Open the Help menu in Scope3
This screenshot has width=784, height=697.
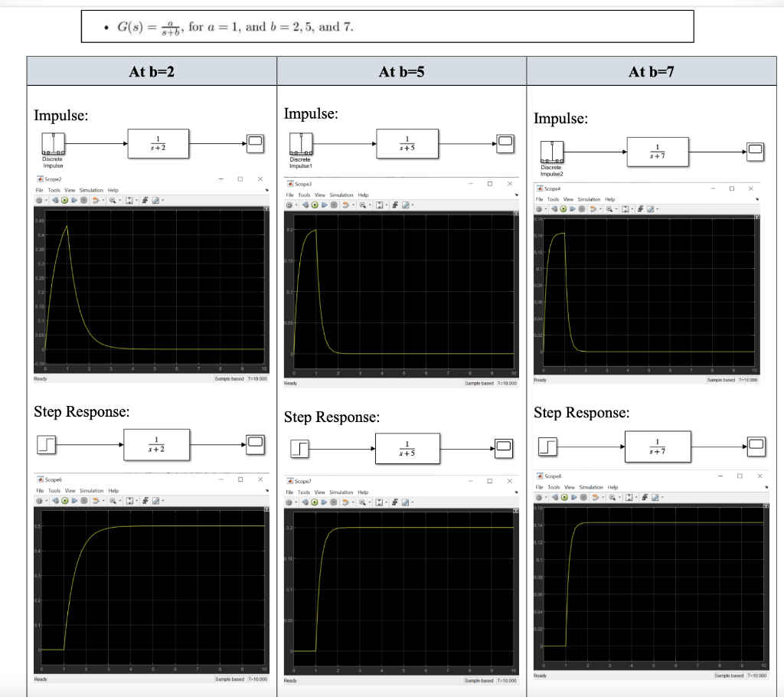click(364, 195)
